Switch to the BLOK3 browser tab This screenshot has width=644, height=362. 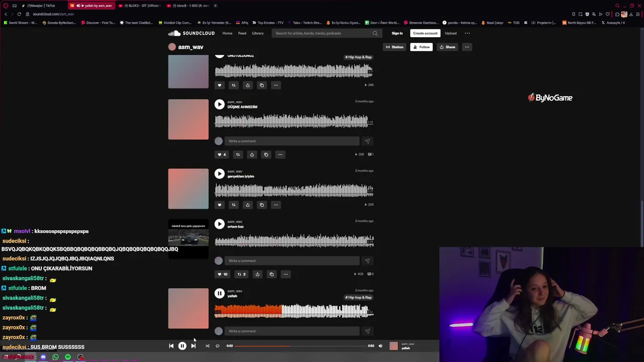click(141, 6)
